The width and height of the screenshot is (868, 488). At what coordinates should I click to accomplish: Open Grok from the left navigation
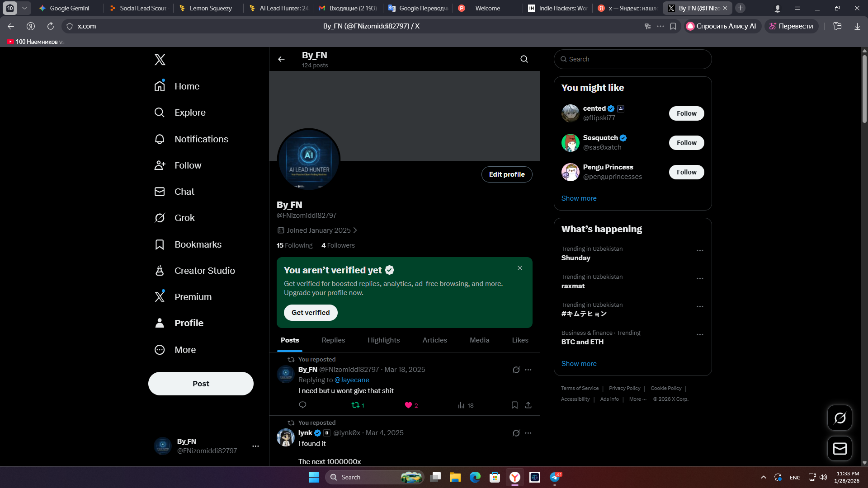184,218
